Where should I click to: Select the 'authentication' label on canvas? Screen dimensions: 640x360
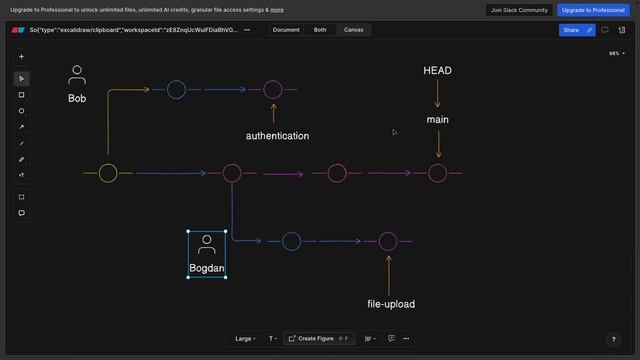[x=277, y=136]
